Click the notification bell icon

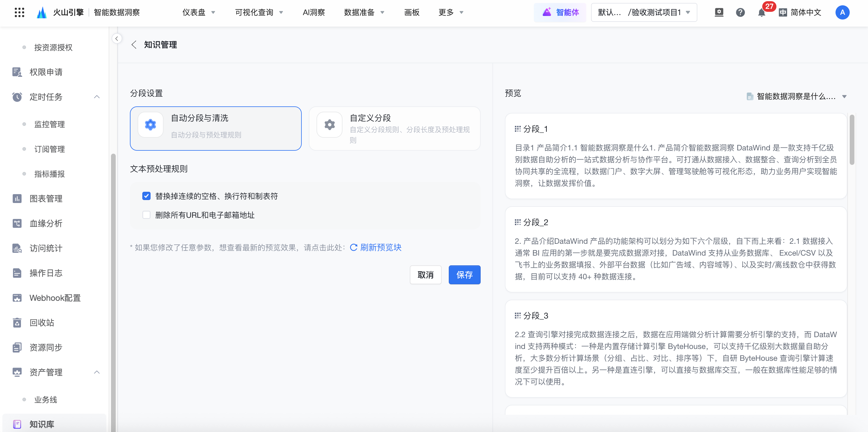pos(761,13)
